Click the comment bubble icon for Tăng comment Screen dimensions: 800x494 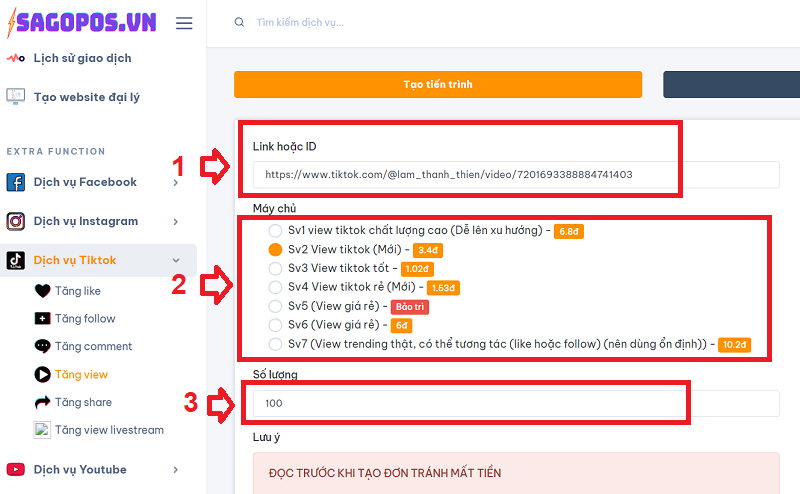(x=42, y=347)
